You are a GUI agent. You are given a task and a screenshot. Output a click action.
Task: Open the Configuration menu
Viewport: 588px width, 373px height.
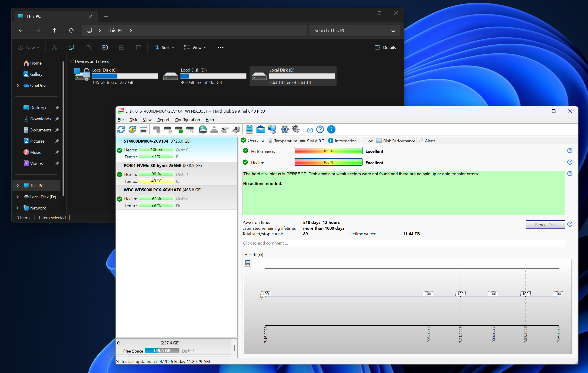point(187,120)
